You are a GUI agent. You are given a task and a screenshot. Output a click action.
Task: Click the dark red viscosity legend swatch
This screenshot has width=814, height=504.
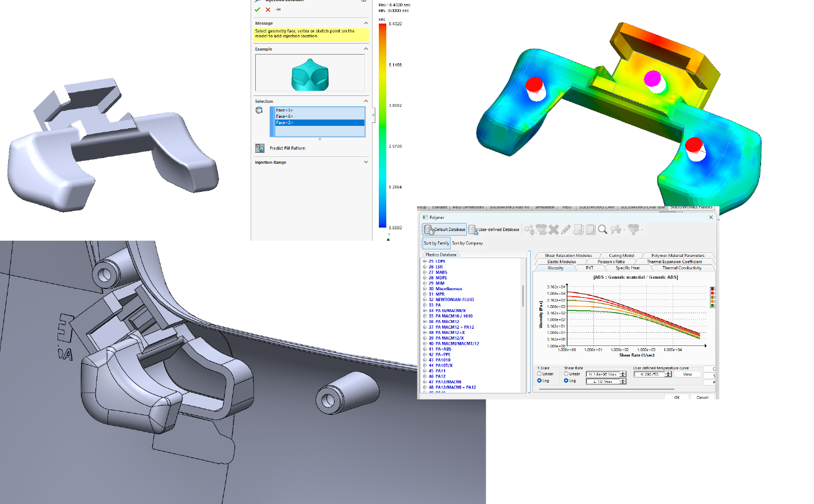tap(712, 289)
